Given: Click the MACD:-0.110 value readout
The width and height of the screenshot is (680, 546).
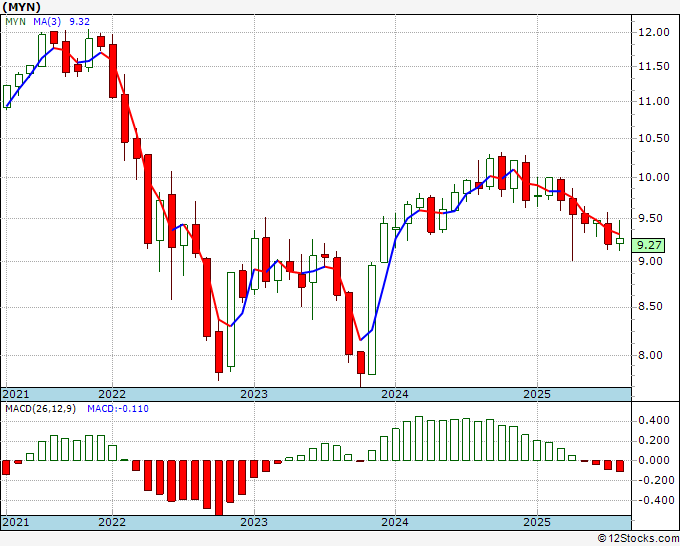Looking at the screenshot, I should coord(118,409).
